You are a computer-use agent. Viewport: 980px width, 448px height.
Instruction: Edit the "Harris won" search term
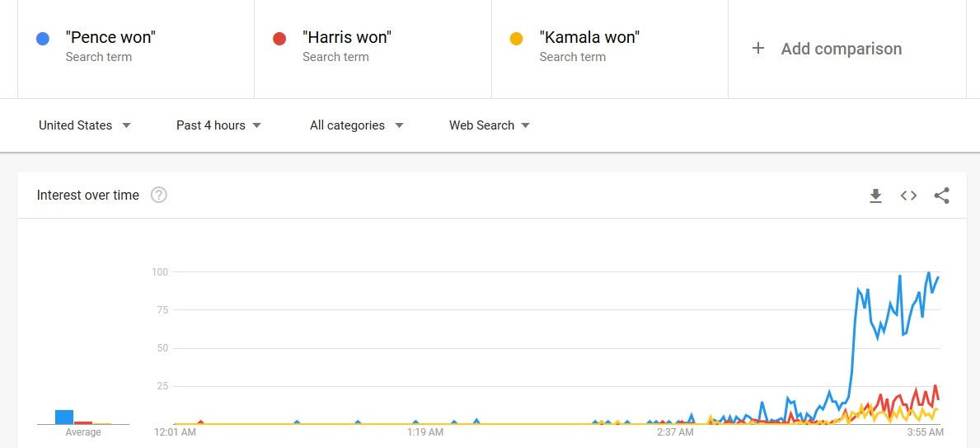[347, 37]
